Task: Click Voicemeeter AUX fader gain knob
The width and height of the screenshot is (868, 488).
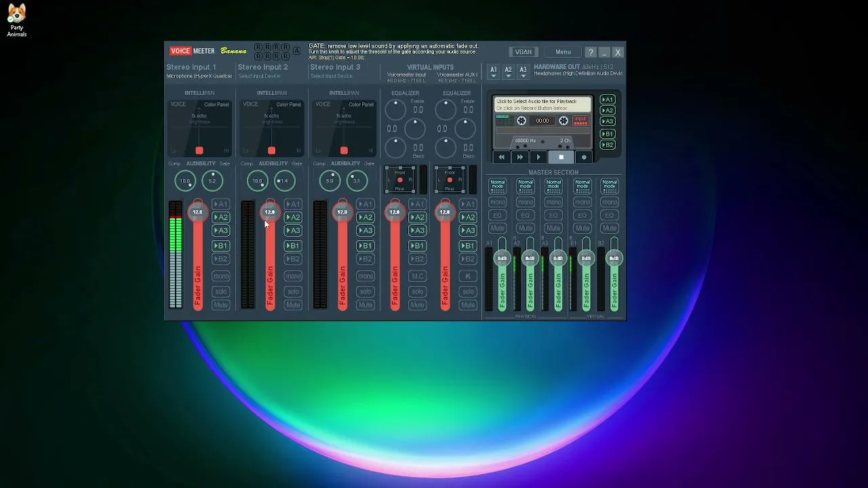Action: [445, 212]
